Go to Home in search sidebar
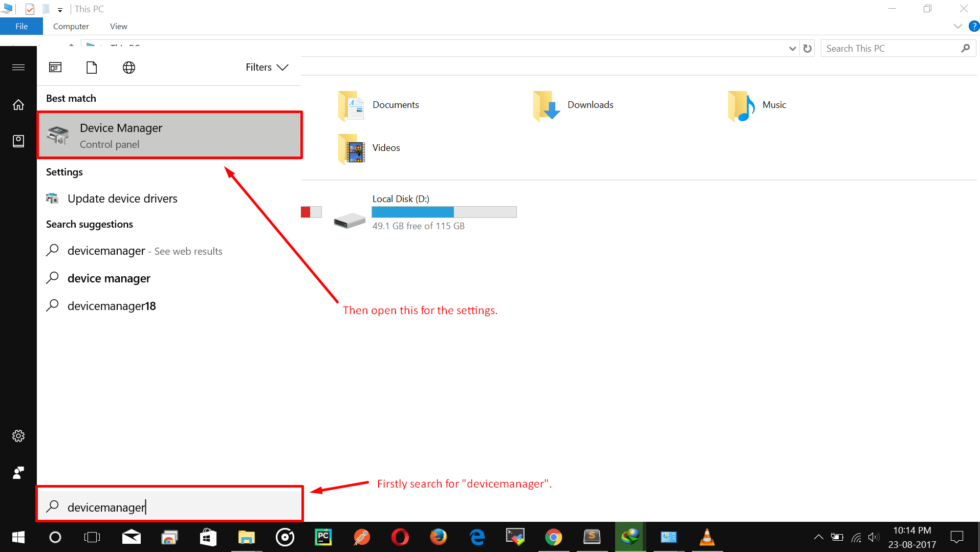980x552 pixels. pyautogui.click(x=18, y=105)
